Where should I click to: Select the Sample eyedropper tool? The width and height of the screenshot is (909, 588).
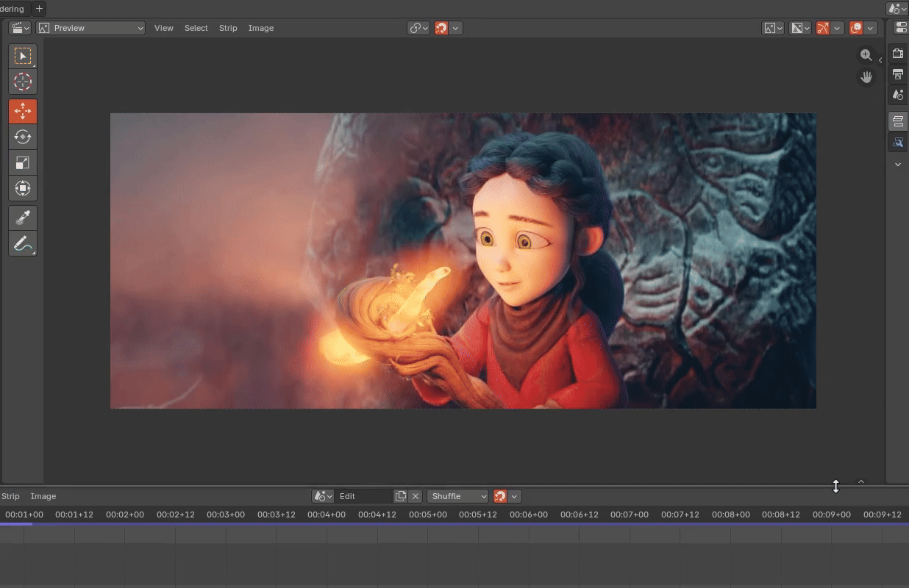coord(23,218)
